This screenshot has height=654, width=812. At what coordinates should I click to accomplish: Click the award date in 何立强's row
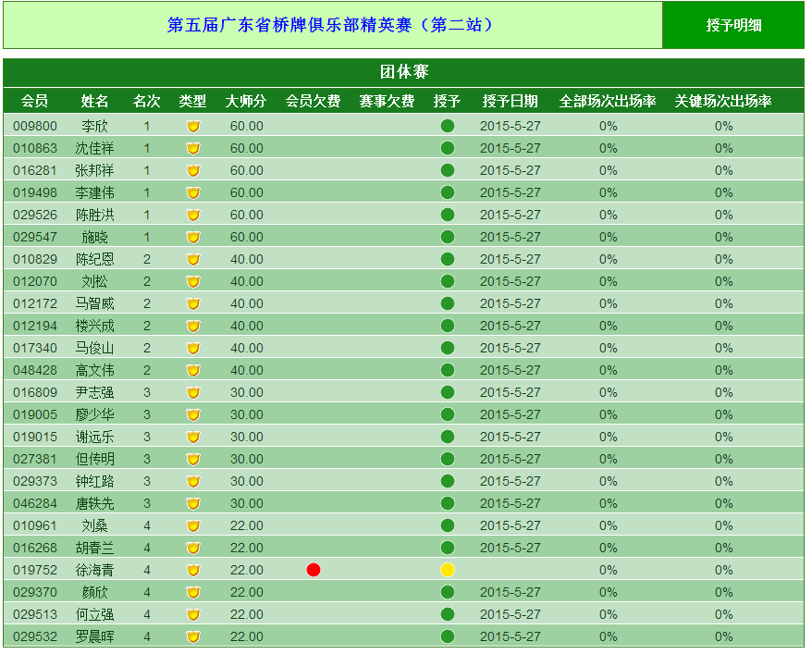[510, 614]
